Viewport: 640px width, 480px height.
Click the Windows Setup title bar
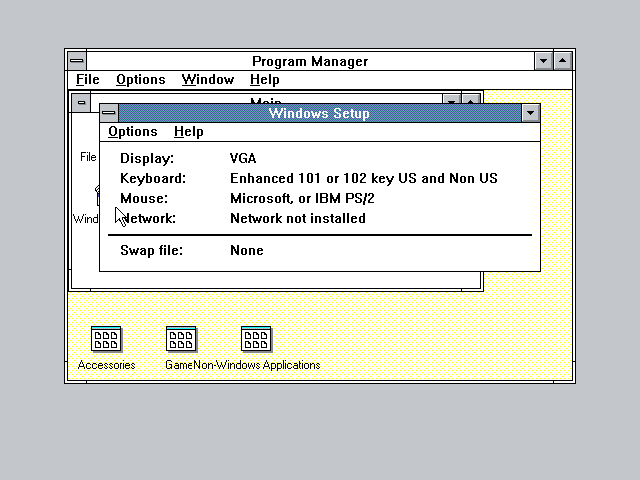[320, 113]
